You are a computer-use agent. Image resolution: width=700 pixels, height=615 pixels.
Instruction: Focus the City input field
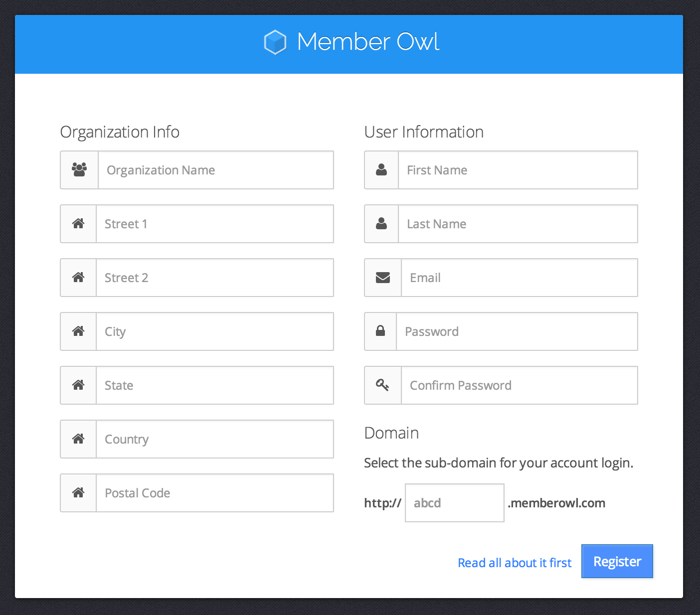tap(215, 331)
